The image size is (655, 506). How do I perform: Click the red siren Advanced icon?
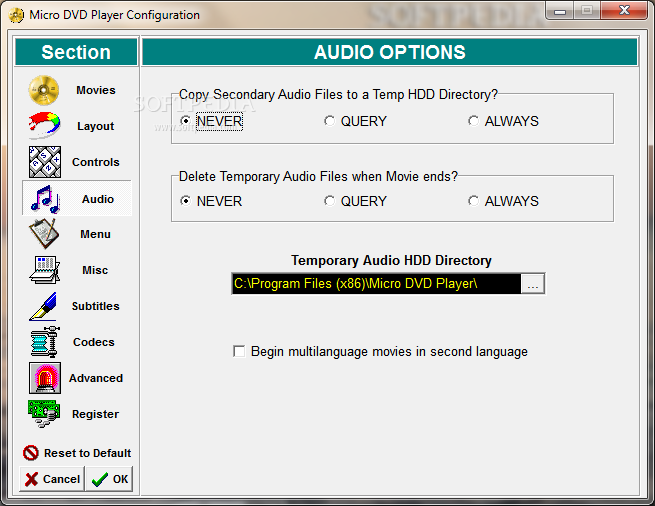coord(45,378)
